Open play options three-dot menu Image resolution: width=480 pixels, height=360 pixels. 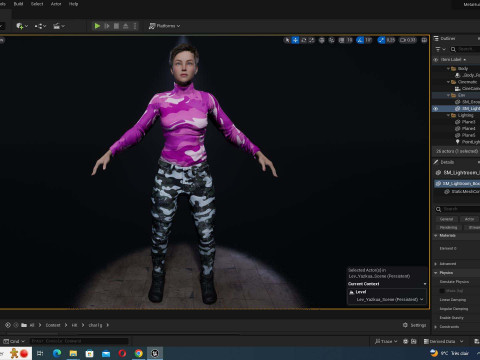tap(135, 26)
